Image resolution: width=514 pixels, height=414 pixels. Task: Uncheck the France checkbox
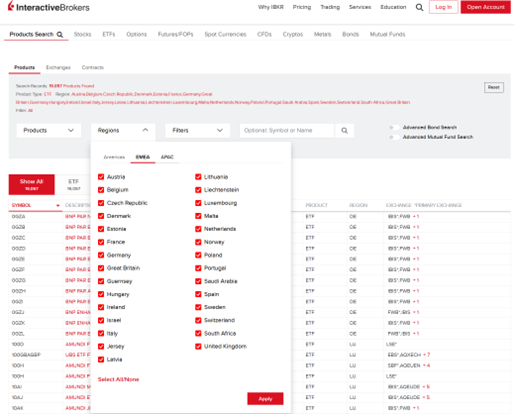(101, 242)
